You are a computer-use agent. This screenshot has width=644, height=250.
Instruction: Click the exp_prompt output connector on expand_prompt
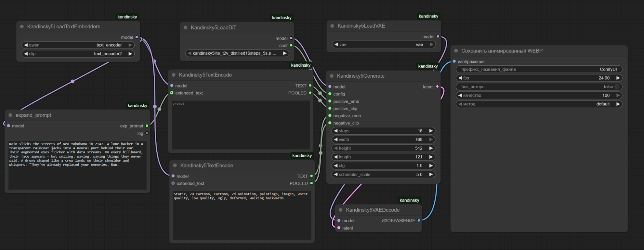(147, 126)
